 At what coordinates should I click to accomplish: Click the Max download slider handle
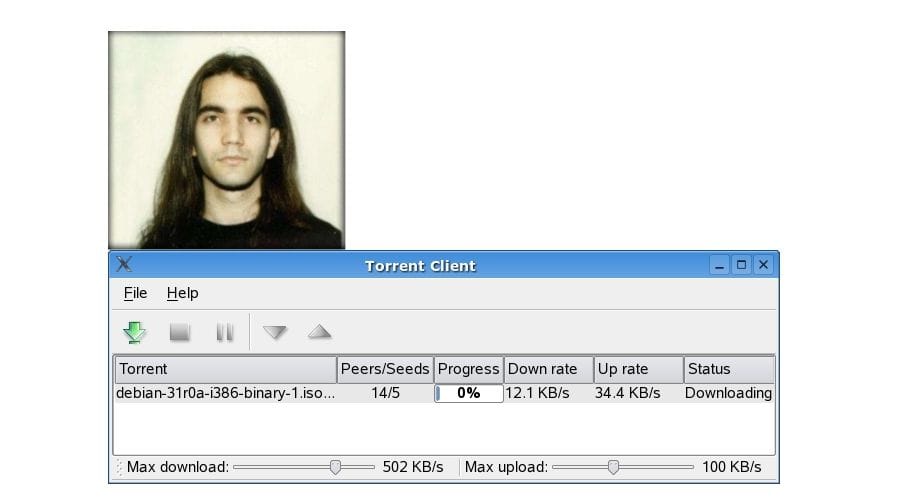pyautogui.click(x=335, y=467)
